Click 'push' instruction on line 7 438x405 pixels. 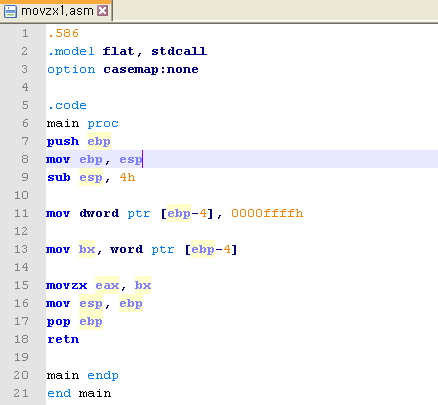coord(63,142)
